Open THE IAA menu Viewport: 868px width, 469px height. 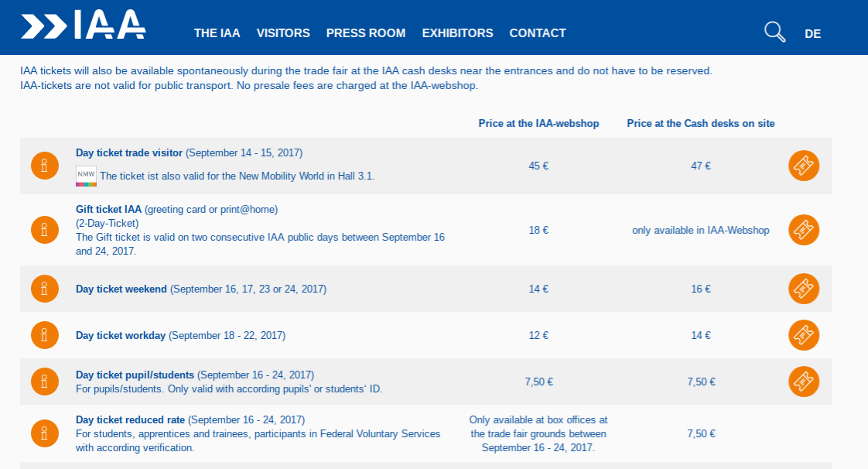tap(217, 33)
